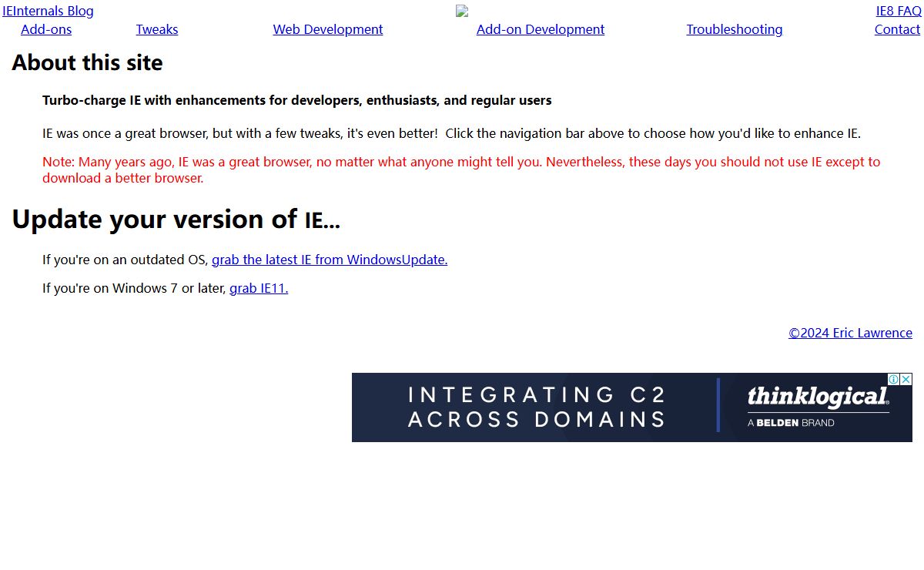Click 'INTEGRATING C2 ACROSS DOMAINS' ad text
Screen dimensions: 924x570
[x=537, y=407]
